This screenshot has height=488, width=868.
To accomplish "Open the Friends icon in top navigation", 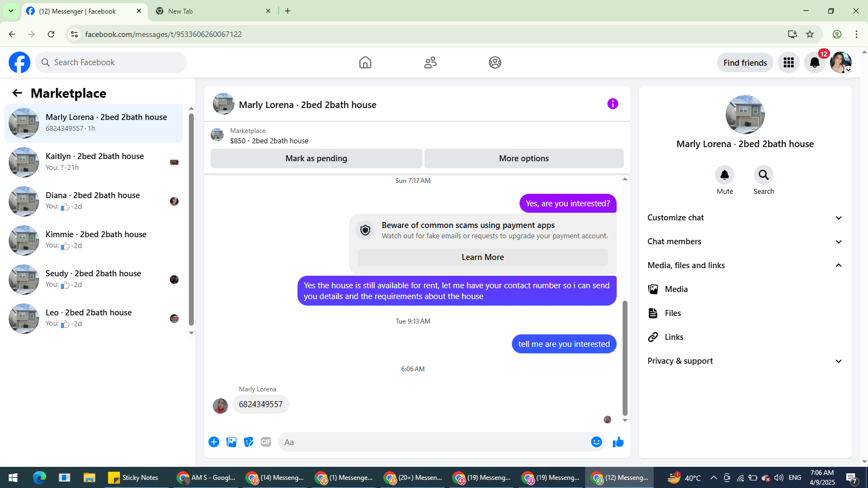I will coord(430,62).
